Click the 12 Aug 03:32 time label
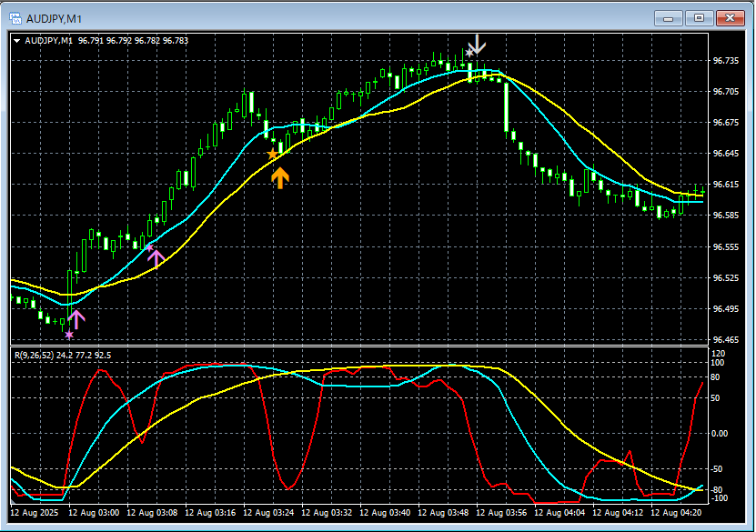This screenshot has height=532, width=756. pyautogui.click(x=327, y=513)
